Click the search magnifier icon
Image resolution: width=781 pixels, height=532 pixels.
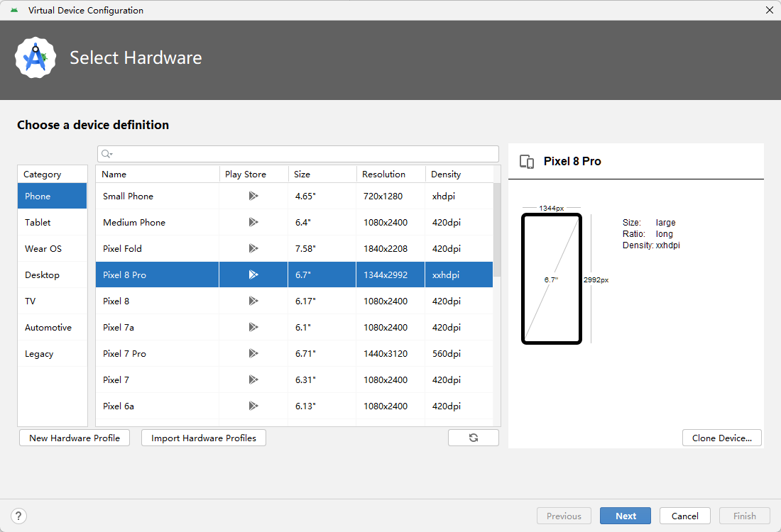[106, 154]
